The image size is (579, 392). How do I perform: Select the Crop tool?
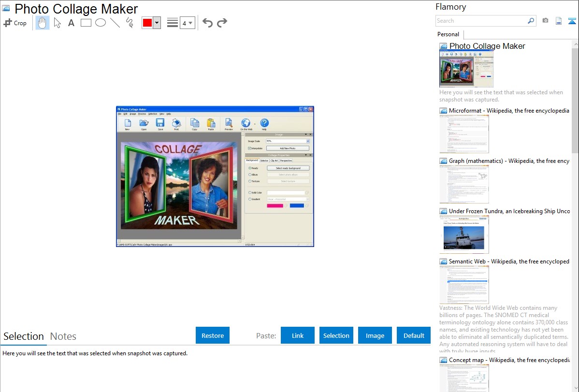[15, 23]
